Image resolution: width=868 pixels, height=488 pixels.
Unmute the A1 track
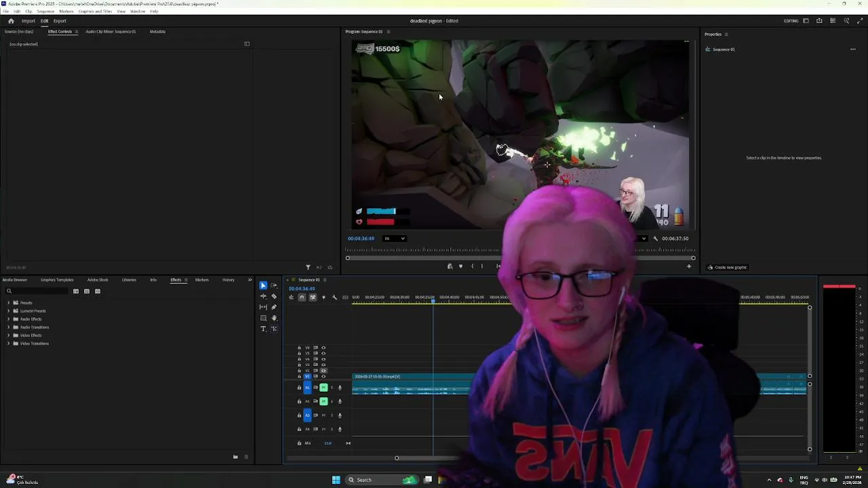323,388
